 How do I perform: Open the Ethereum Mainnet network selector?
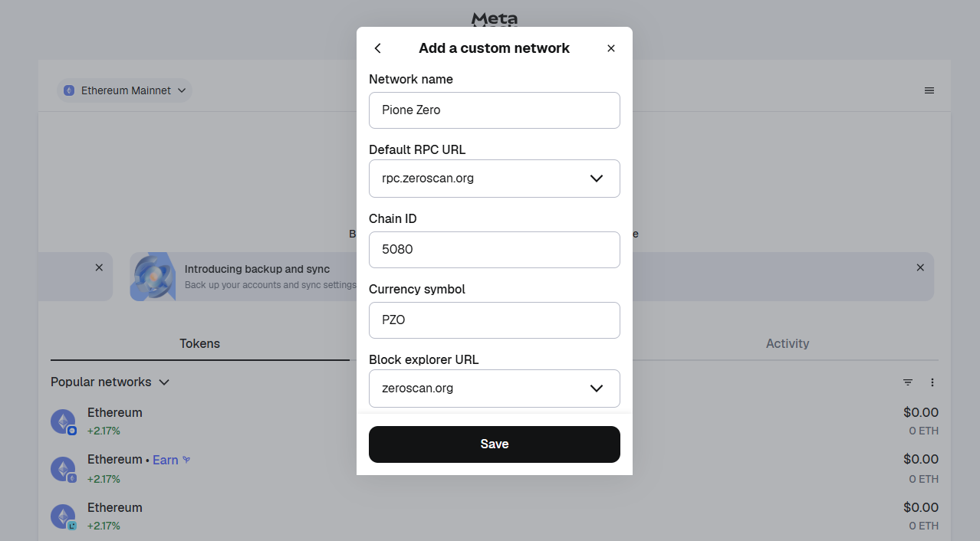[125, 90]
